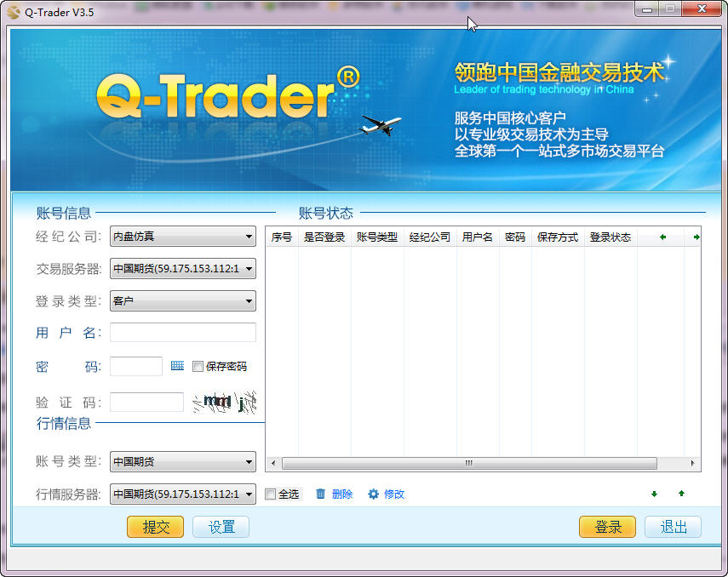Image resolution: width=728 pixels, height=577 pixels.
Task: Minimize the Q-Trader window
Action: (x=647, y=9)
